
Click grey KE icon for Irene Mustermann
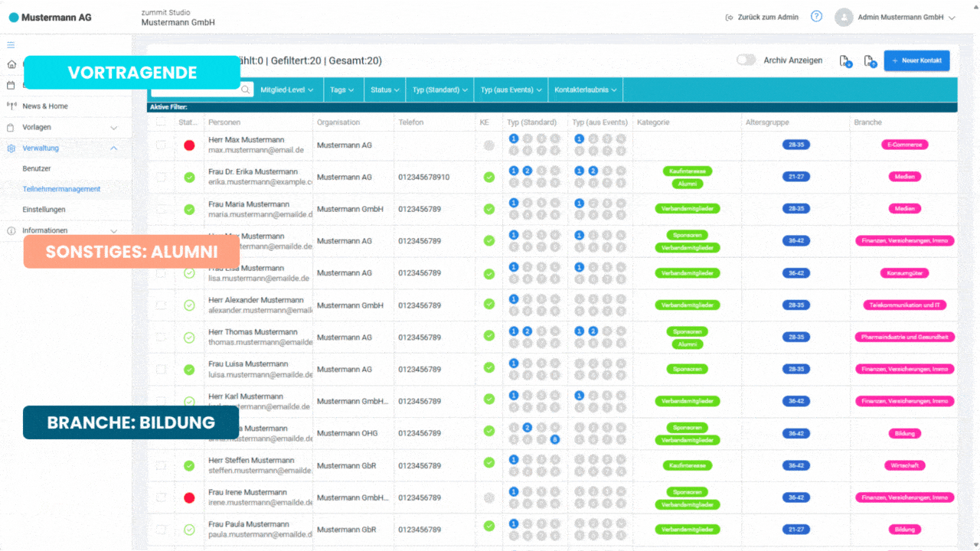pyautogui.click(x=489, y=497)
